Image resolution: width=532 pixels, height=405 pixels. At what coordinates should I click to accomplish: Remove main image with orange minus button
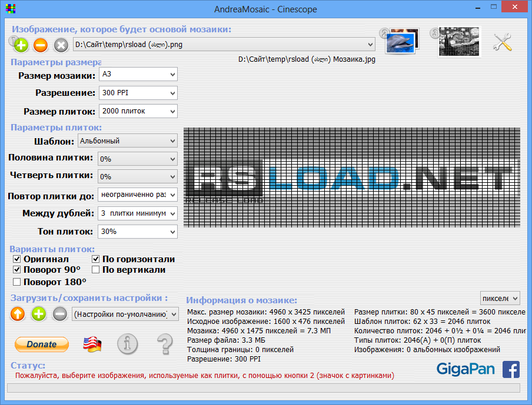pyautogui.click(x=41, y=45)
